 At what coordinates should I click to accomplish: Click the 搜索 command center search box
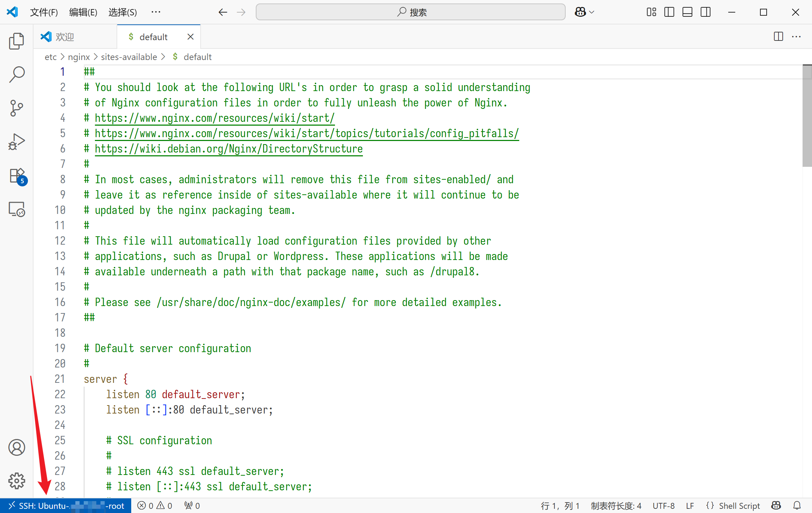coord(410,12)
